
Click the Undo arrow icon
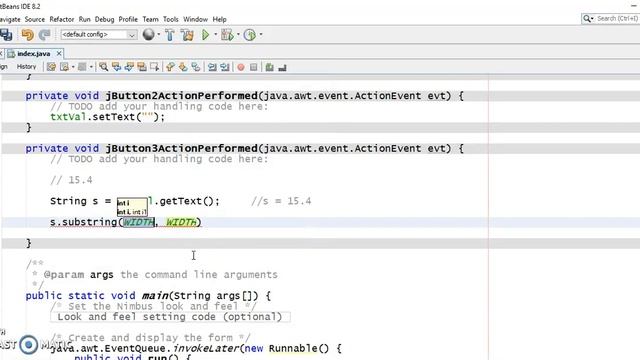click(28, 35)
